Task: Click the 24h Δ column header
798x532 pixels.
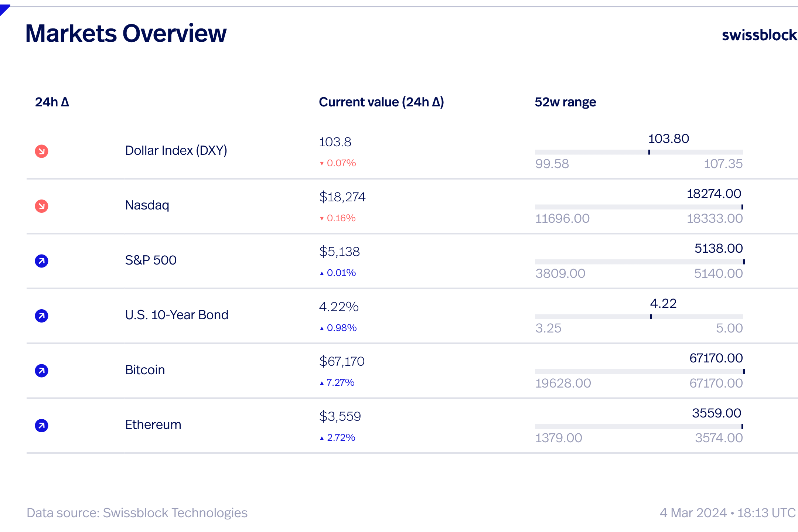Action: pos(52,102)
